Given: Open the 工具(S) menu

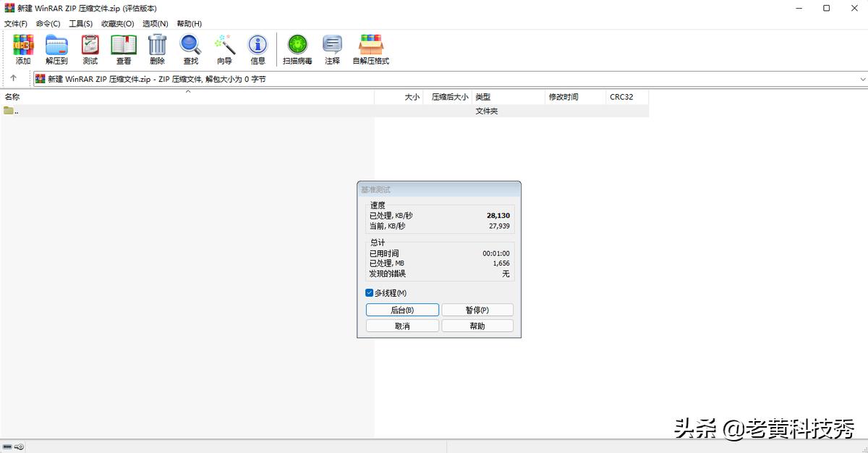Looking at the screenshot, I should point(81,23).
